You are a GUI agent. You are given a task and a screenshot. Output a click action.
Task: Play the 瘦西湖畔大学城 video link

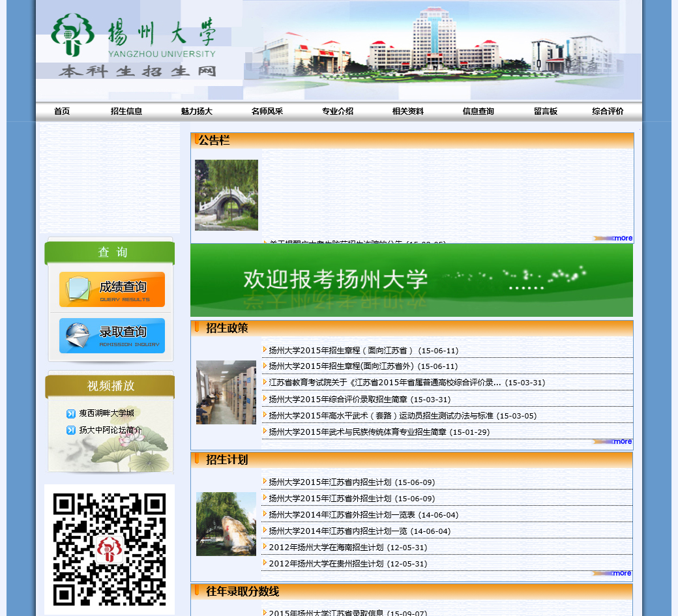tap(106, 413)
